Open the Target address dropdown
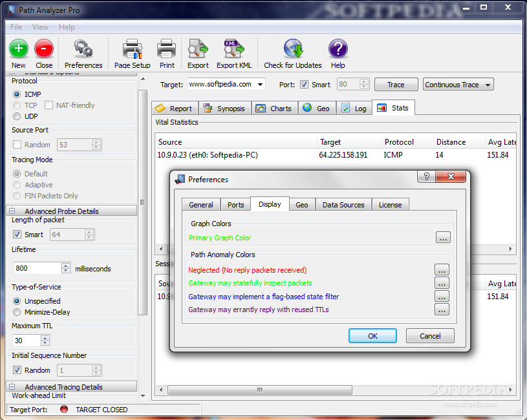 tap(260, 85)
